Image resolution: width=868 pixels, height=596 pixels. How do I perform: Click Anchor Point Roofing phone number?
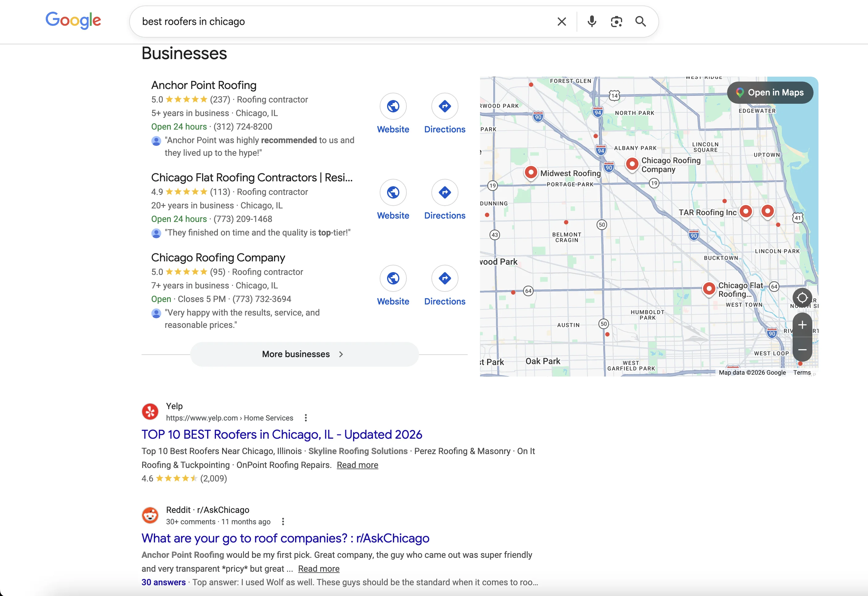(x=243, y=127)
